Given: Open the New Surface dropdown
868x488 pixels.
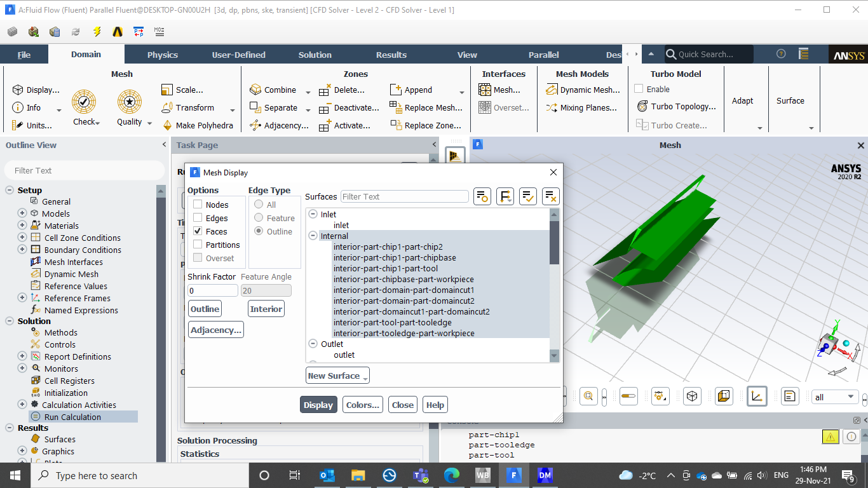Looking at the screenshot, I should coord(337,376).
